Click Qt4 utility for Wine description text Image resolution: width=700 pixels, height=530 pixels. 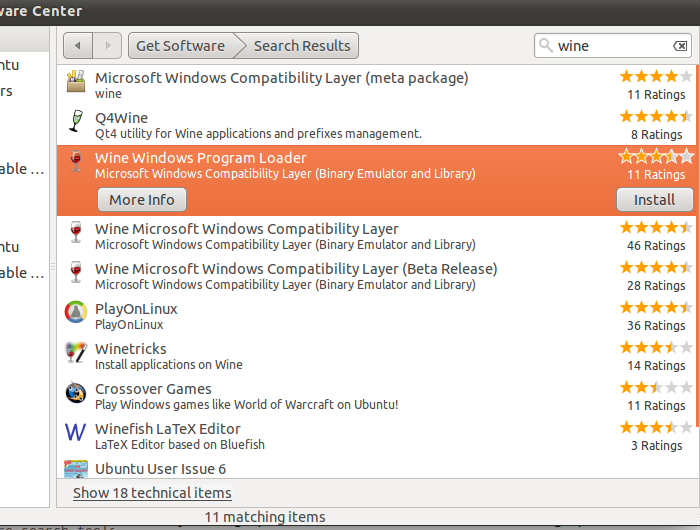pyautogui.click(x=258, y=134)
